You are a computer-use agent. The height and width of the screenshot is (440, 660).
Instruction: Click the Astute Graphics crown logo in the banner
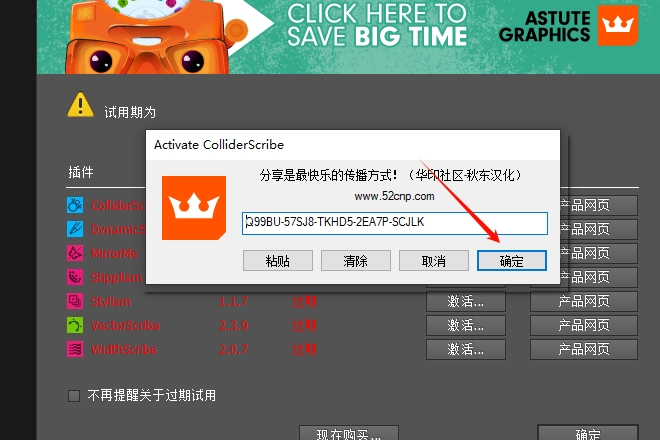617,25
